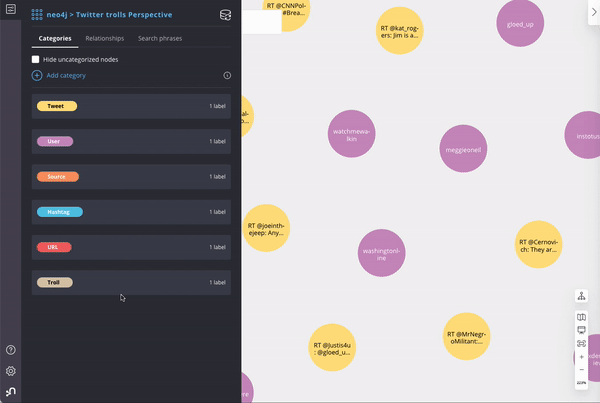This screenshot has width=600, height=403.
Task: Click '1 label' in the URL row
Action: tap(217, 247)
